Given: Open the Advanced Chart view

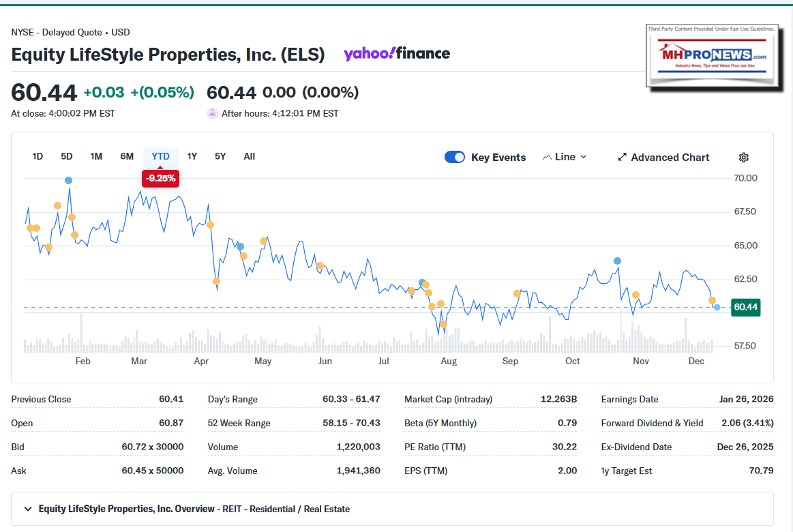Looking at the screenshot, I should 663,157.
